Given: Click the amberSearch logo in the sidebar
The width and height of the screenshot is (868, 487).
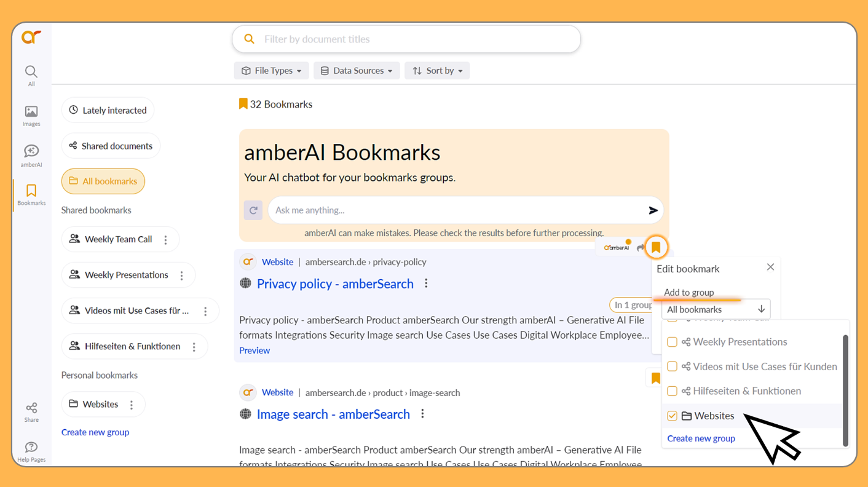Looking at the screenshot, I should point(31,37).
